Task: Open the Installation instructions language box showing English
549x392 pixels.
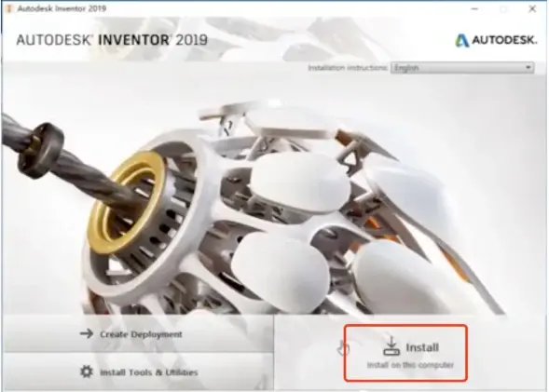Action: [x=461, y=67]
